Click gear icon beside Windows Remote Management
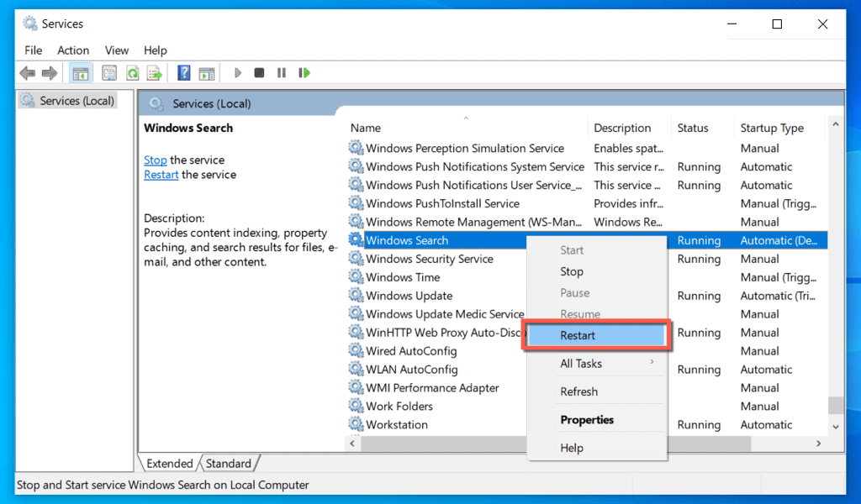The image size is (861, 504). tap(356, 222)
